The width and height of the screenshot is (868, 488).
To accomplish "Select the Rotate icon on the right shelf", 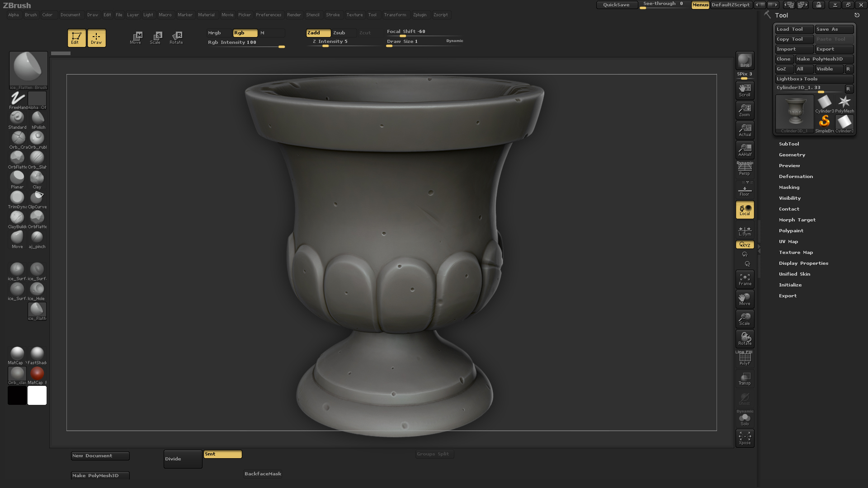I will click(x=745, y=338).
